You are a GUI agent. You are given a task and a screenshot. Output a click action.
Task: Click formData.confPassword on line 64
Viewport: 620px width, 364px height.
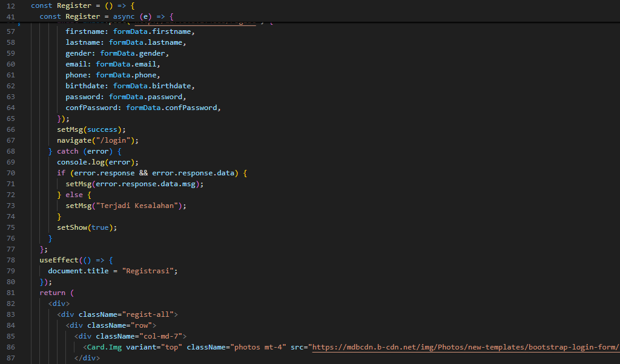coord(172,108)
